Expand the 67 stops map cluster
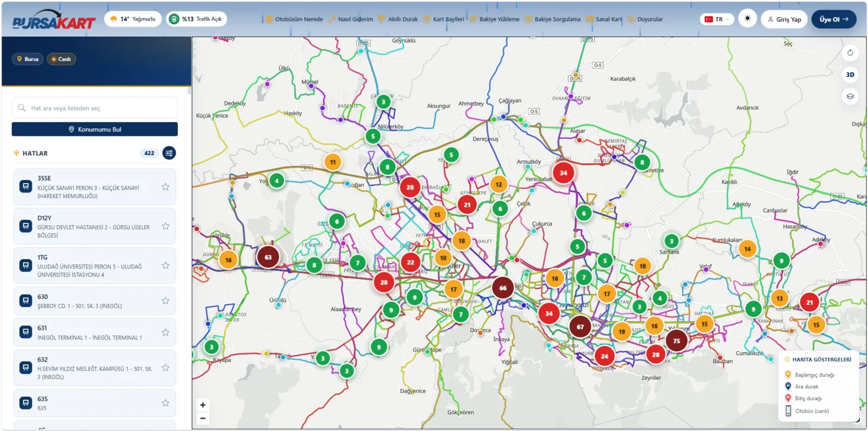 pyautogui.click(x=580, y=326)
